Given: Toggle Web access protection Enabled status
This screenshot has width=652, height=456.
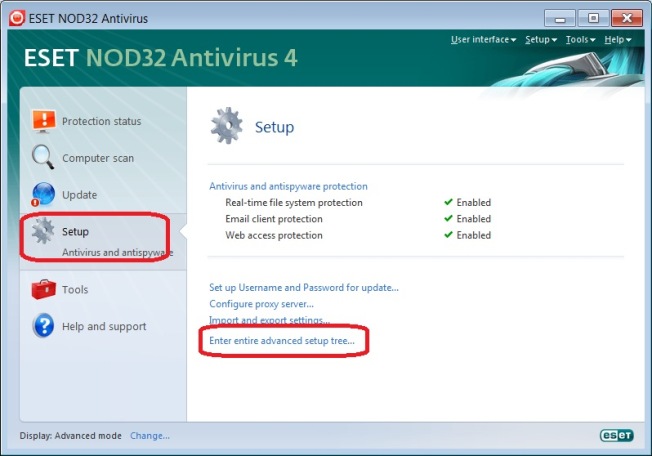Looking at the screenshot, I should click(467, 235).
